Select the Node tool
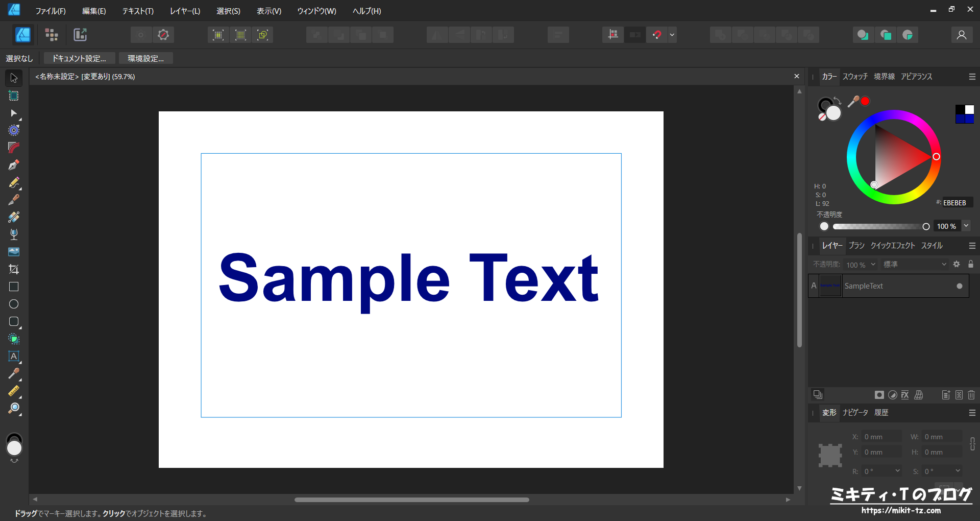The width and height of the screenshot is (980, 521). click(x=14, y=113)
